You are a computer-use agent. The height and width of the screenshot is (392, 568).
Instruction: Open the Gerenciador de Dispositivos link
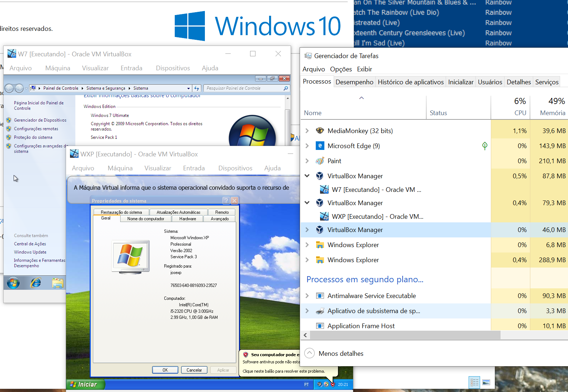40,120
